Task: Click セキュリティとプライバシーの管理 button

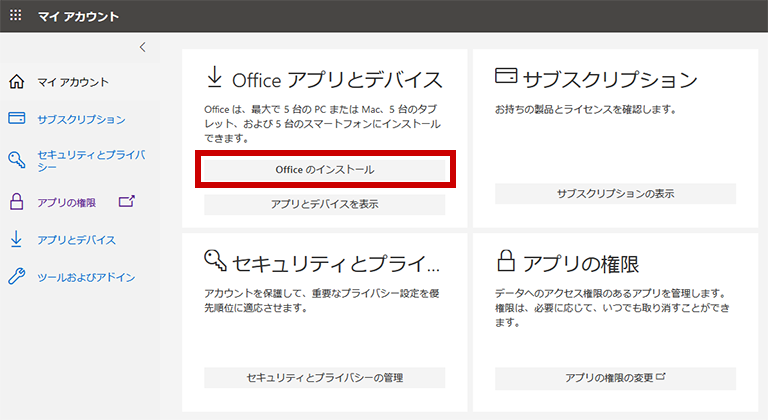Action: [x=325, y=378]
